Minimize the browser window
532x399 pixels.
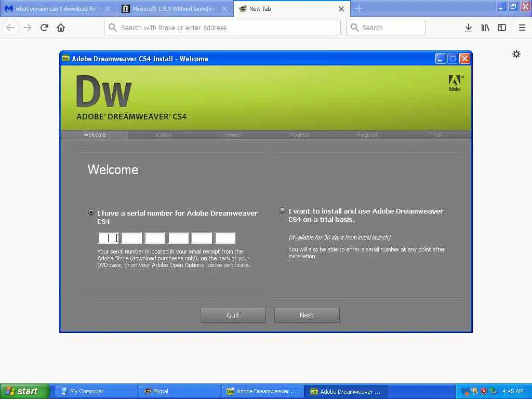[x=501, y=6]
